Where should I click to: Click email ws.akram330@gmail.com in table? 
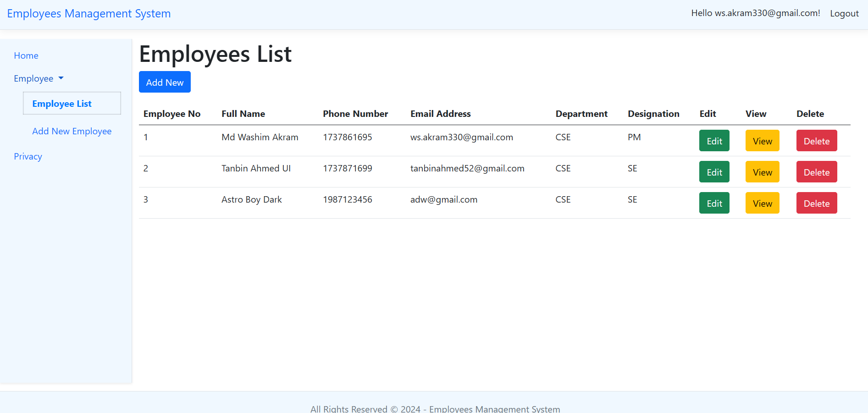462,137
